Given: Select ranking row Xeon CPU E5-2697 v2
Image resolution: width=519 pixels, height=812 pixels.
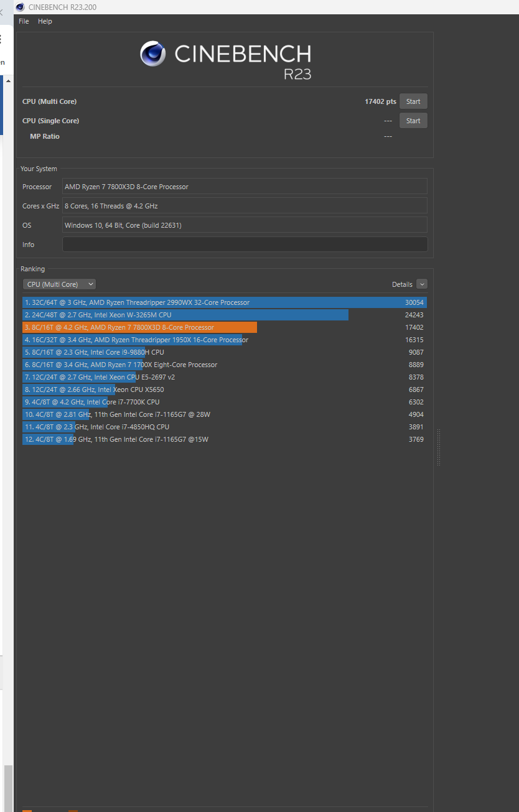Looking at the screenshot, I should [x=225, y=377].
